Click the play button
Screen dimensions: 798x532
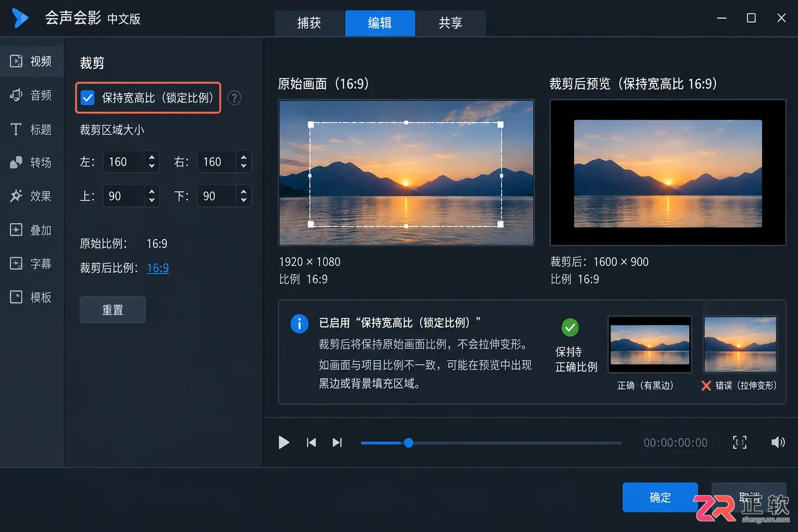click(x=284, y=442)
